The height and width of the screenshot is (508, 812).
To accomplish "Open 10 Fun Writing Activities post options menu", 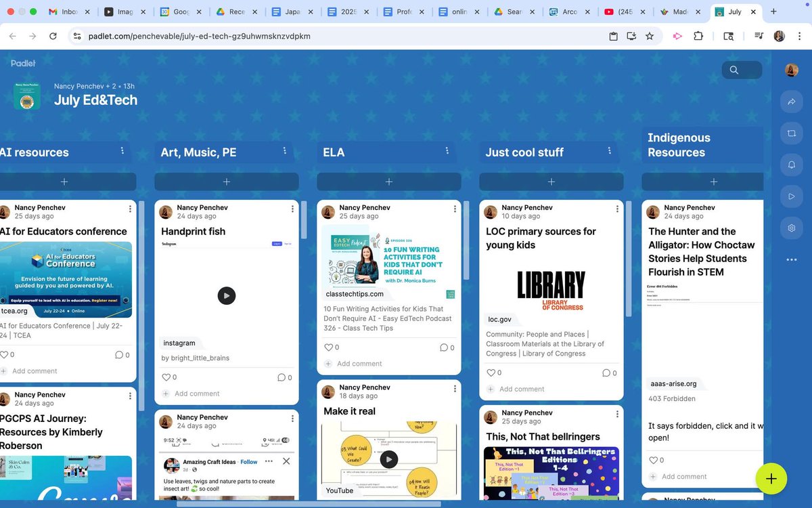I will (x=455, y=209).
